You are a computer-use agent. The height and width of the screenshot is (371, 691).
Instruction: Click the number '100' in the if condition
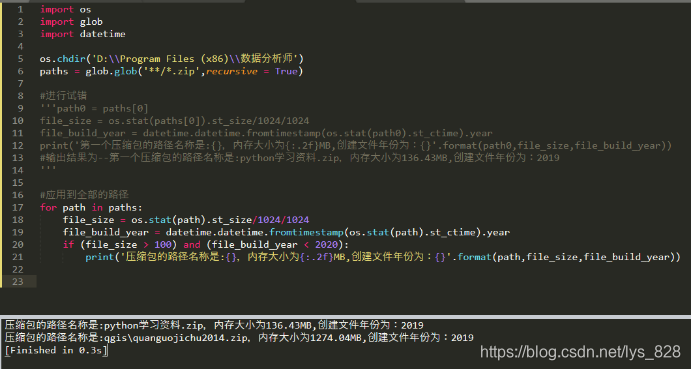163,244
